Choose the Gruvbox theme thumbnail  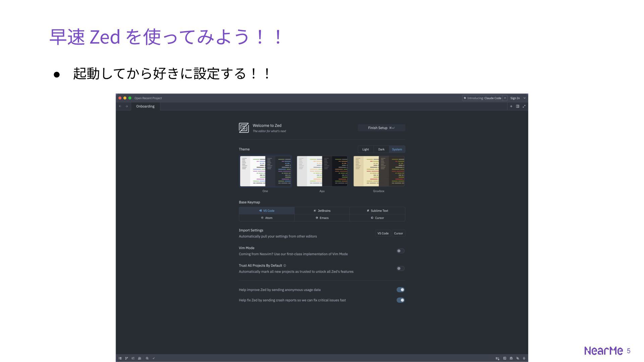(379, 171)
